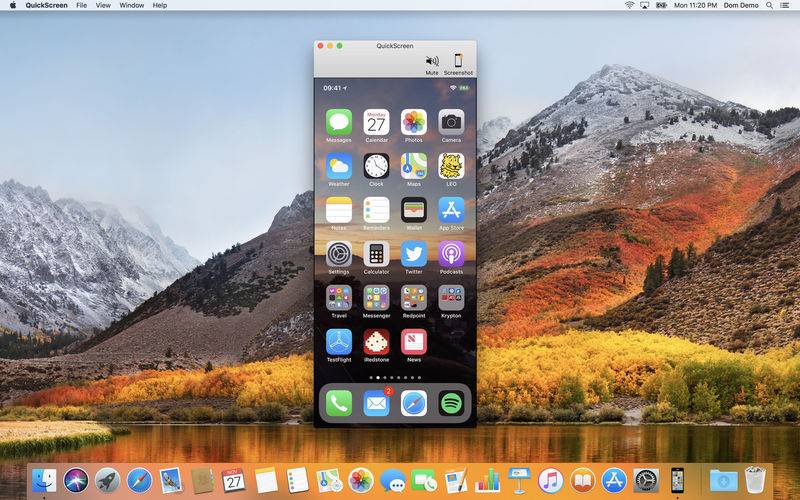Open Safari from the macOS Dock
Screen dimensions: 800x500
pos(139,481)
